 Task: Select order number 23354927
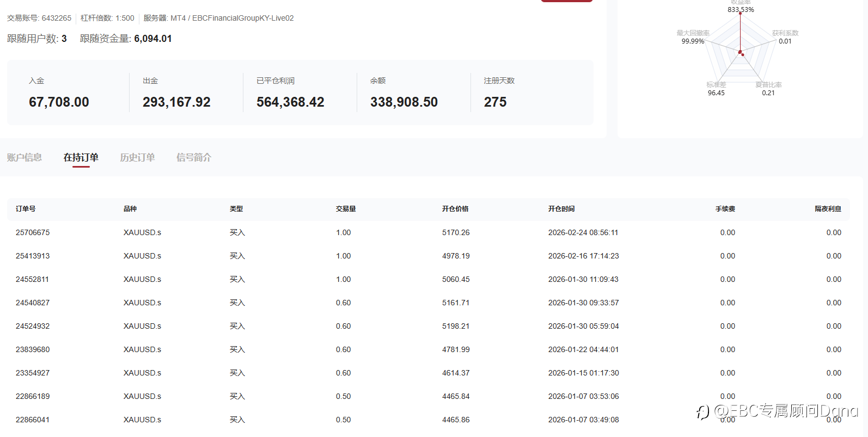(33, 373)
